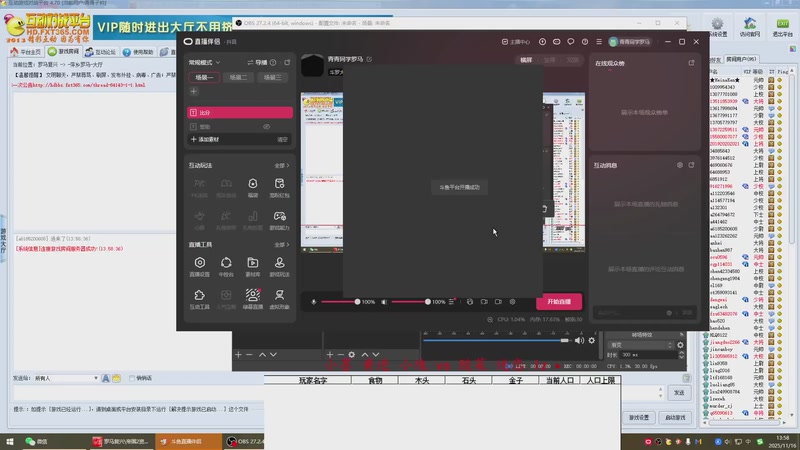Pop out the 在线观众榜 panel

(x=691, y=63)
